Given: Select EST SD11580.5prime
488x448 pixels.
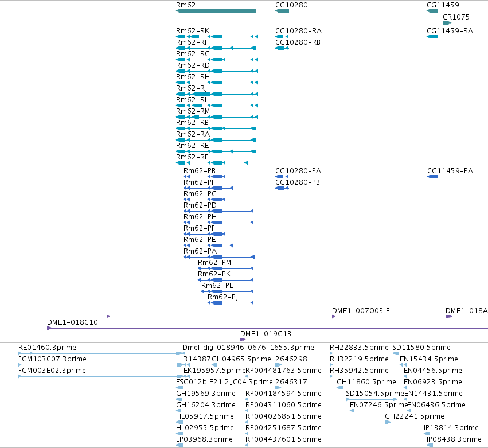Looking at the screenshot, I should pyautogui.click(x=396, y=353).
